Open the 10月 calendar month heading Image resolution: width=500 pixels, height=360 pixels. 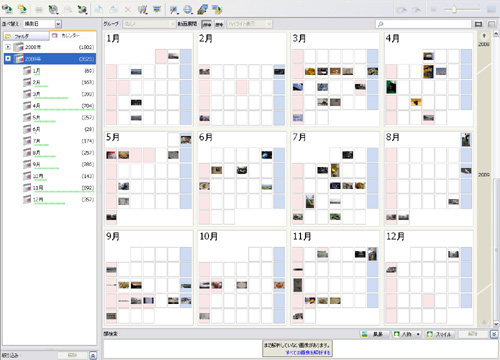[209, 237]
